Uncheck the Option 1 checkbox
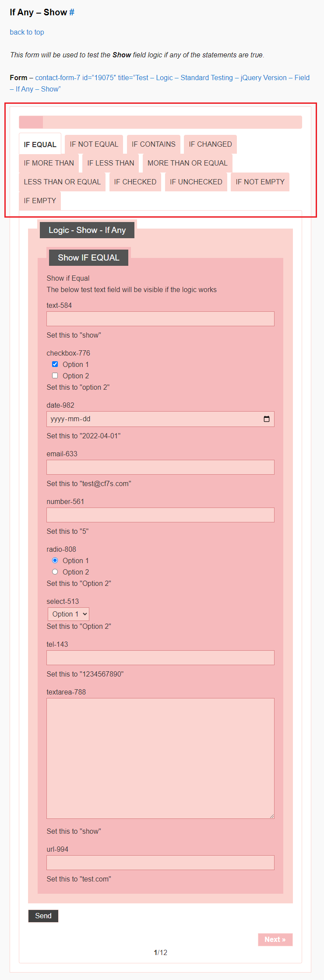The image size is (324, 980). click(x=55, y=364)
